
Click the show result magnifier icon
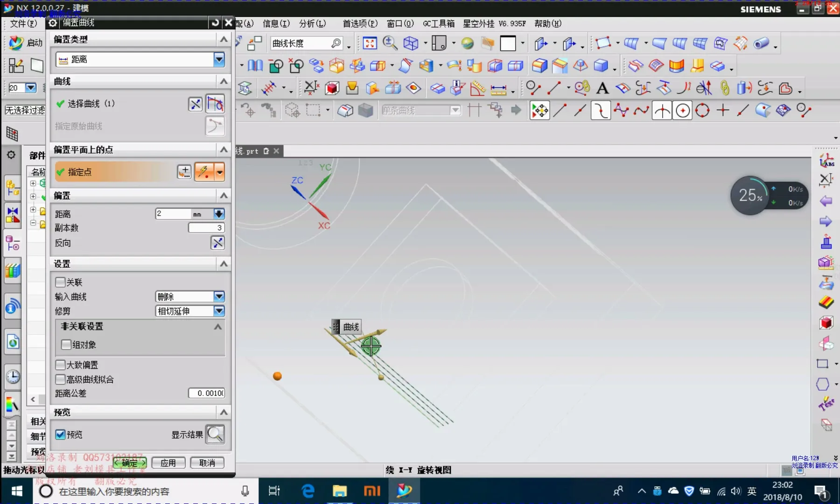215,434
